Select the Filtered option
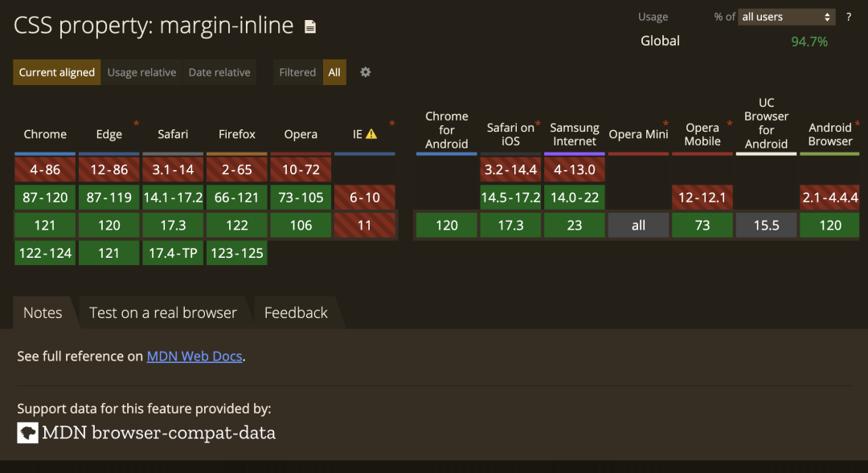Screen dimensions: 868x473 (x=298, y=72)
